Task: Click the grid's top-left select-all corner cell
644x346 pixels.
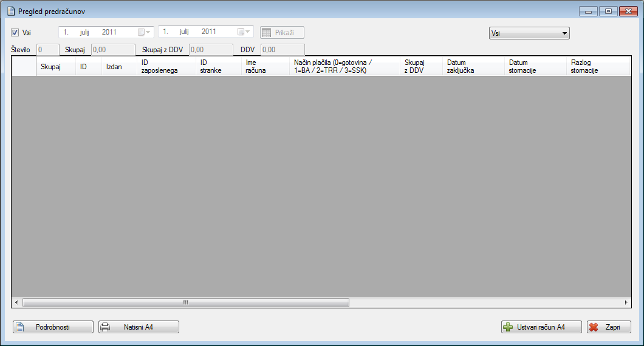Action: (24, 67)
